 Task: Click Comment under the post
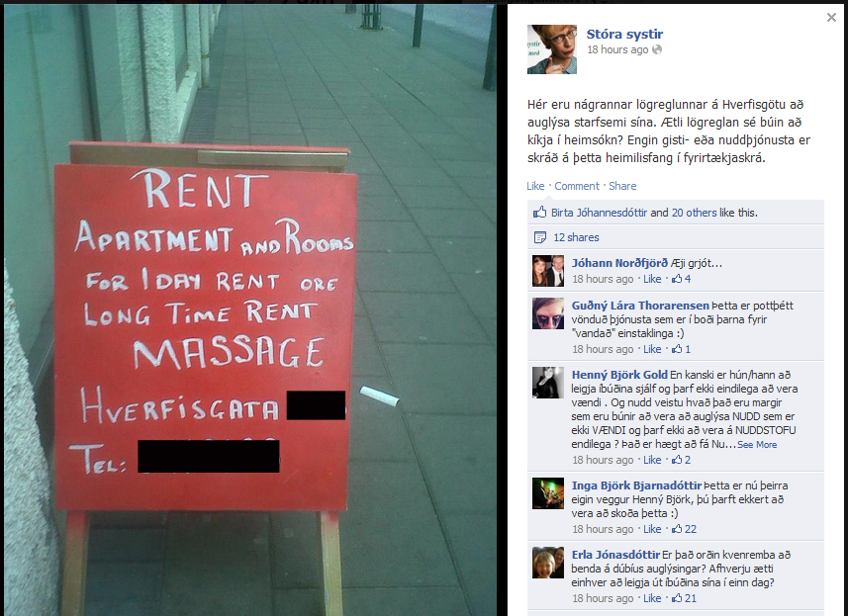tap(577, 186)
